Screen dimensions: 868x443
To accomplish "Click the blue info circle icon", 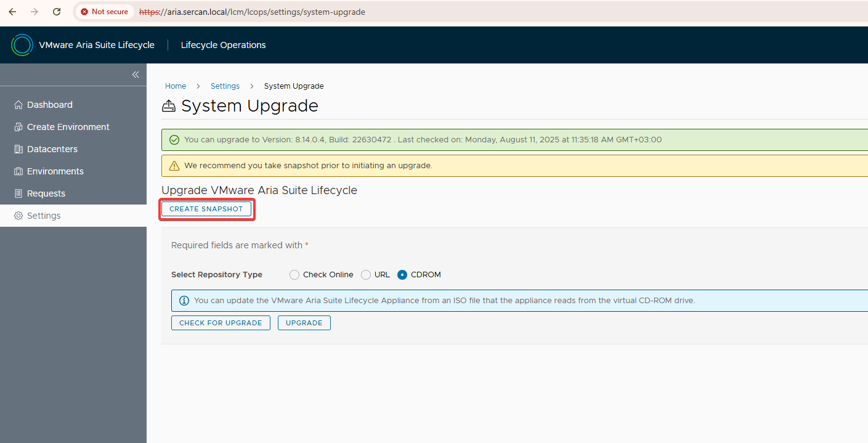I will (x=184, y=301).
